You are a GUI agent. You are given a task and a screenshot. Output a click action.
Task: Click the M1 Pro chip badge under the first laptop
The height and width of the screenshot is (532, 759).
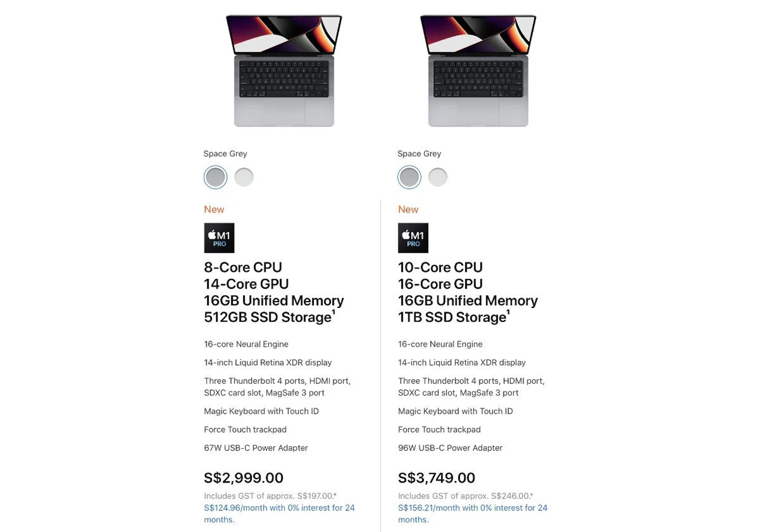(x=219, y=237)
